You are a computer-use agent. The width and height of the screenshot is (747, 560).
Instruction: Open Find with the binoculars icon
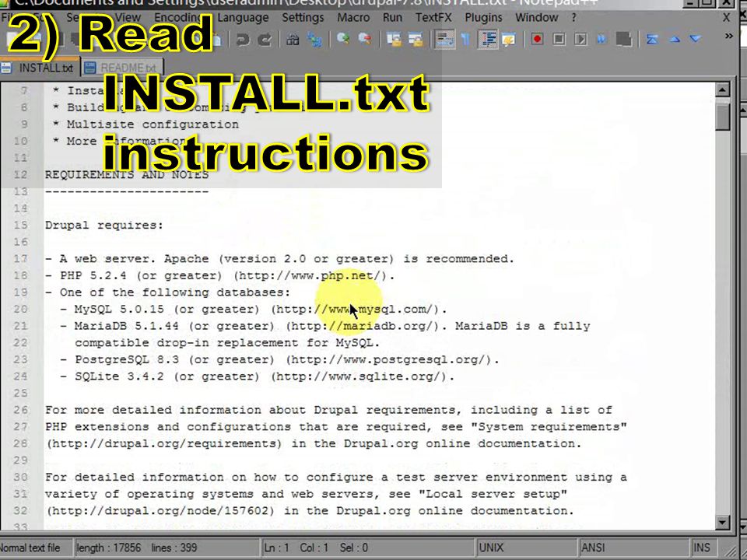(x=293, y=40)
